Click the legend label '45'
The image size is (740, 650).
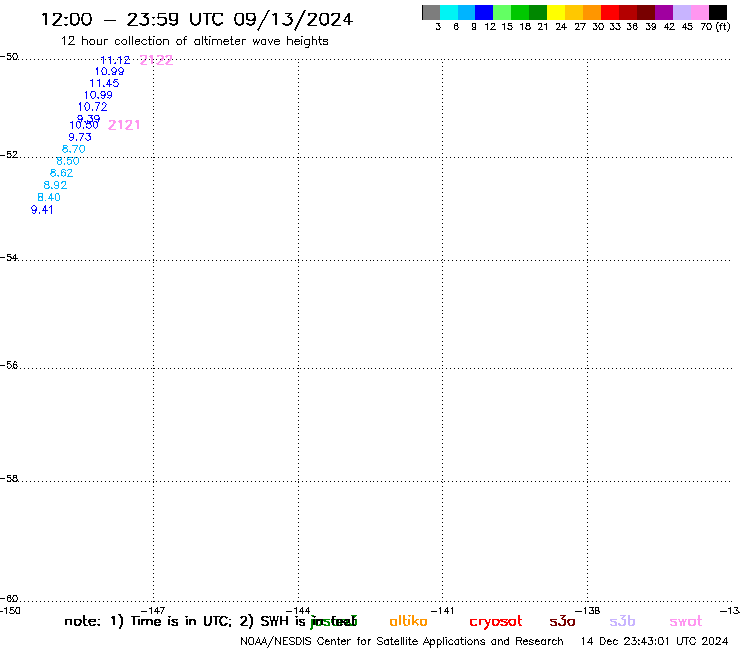coord(687,27)
